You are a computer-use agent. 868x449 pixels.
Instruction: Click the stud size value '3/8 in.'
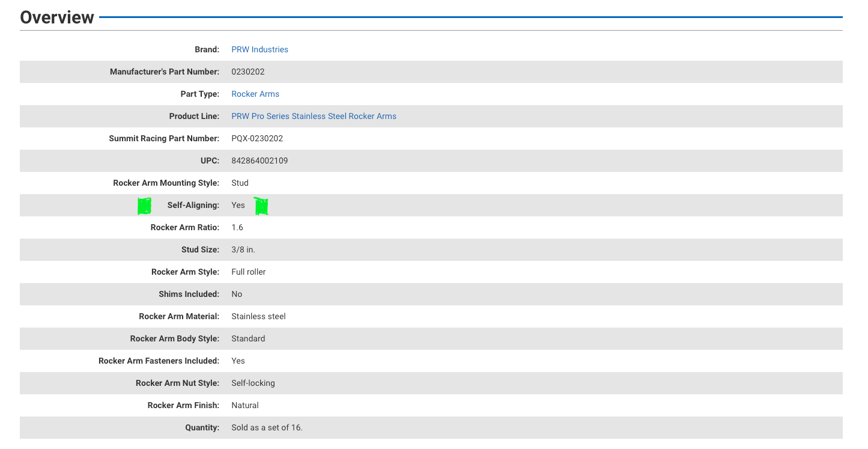tap(243, 249)
